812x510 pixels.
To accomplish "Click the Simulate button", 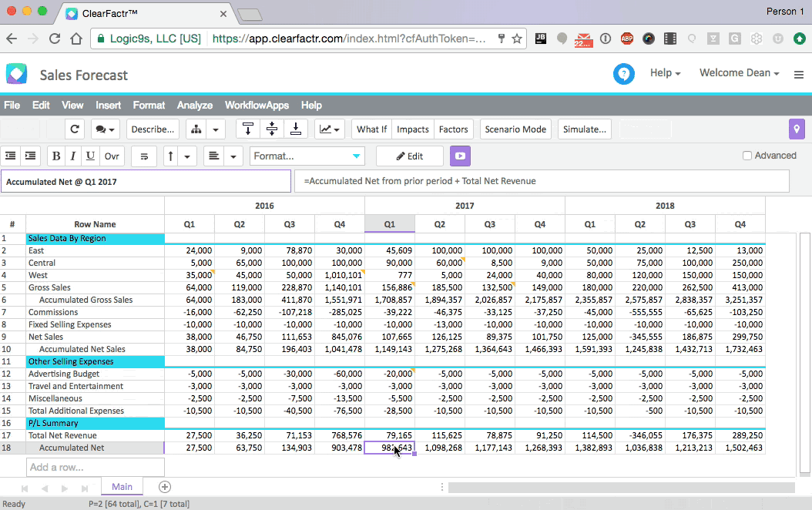I will (x=585, y=129).
